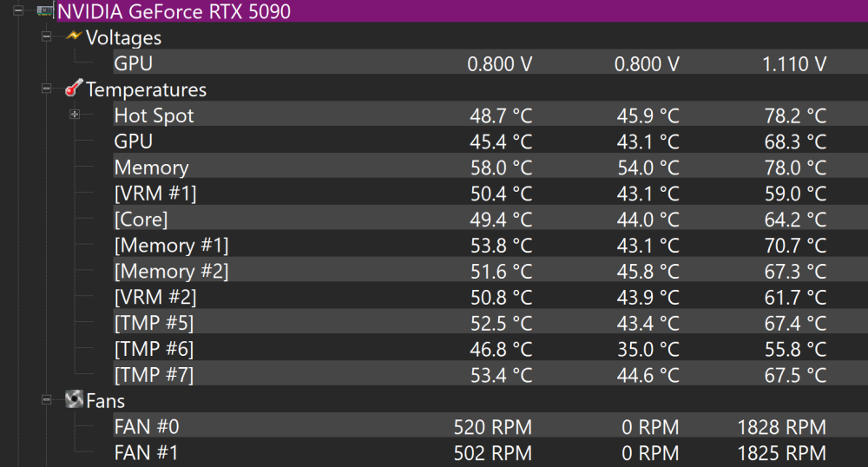Viewport: 868px width, 467px height.
Task: Select the GPU voltage row
Action: coord(490,62)
